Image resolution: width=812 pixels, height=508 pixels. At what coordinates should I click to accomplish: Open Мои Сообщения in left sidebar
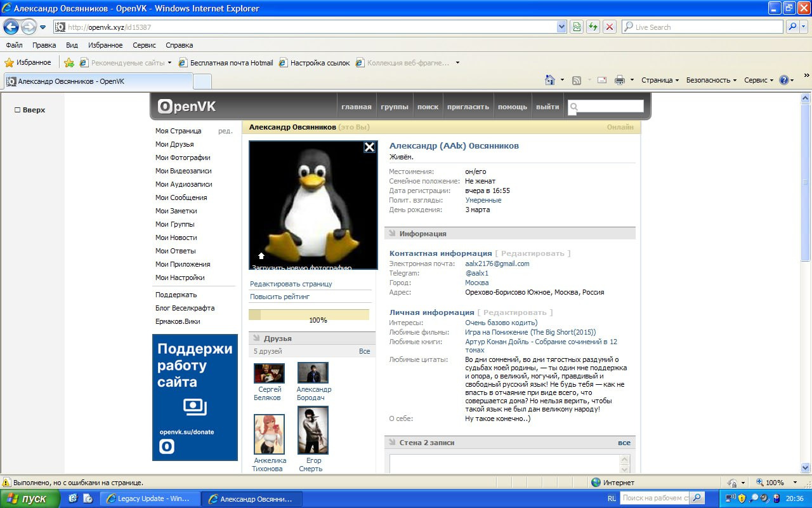181,197
